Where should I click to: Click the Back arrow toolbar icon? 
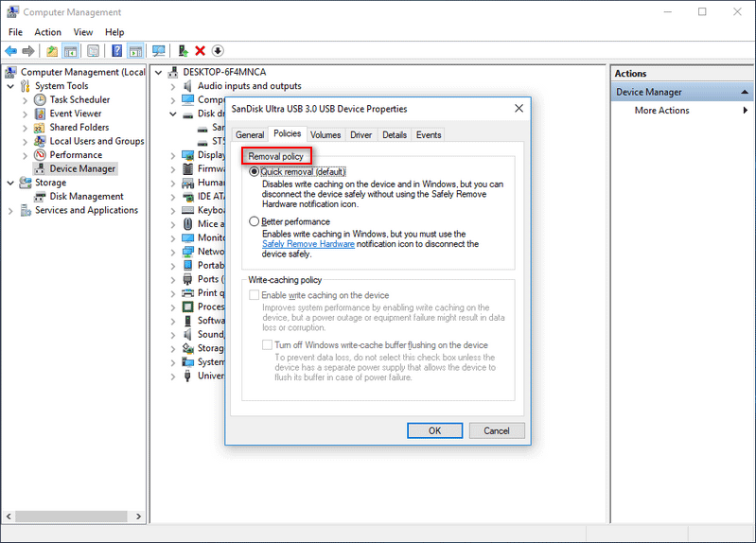[x=10, y=51]
